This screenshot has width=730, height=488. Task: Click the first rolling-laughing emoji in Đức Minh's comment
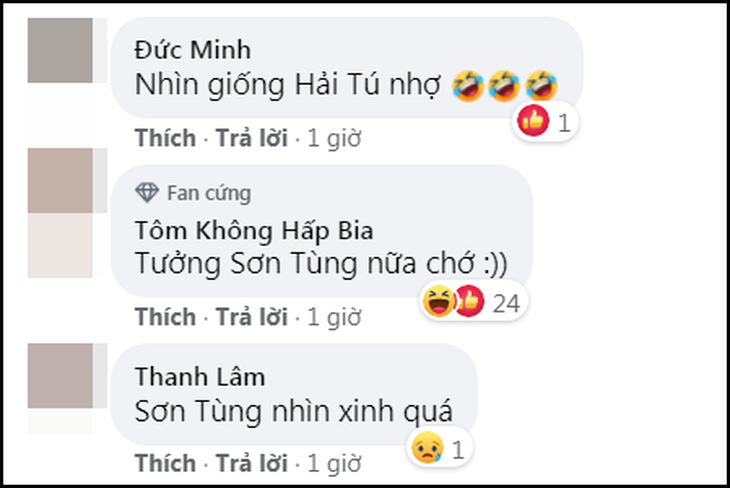click(x=467, y=86)
